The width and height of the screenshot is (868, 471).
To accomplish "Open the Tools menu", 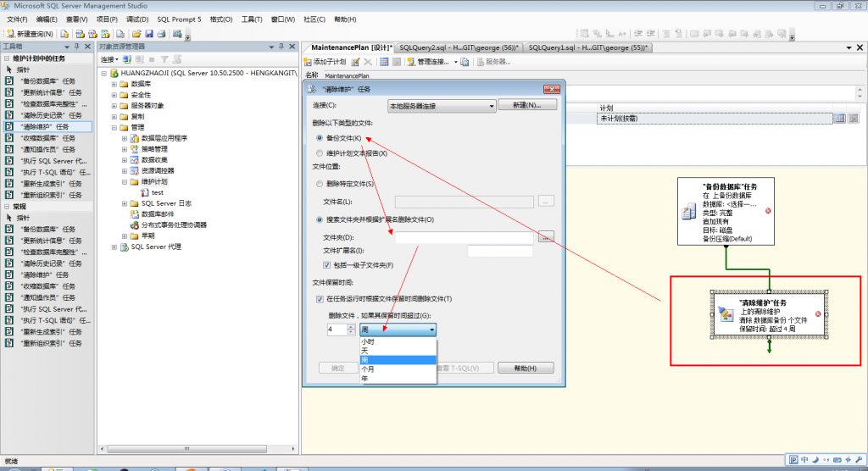I will coord(251,19).
